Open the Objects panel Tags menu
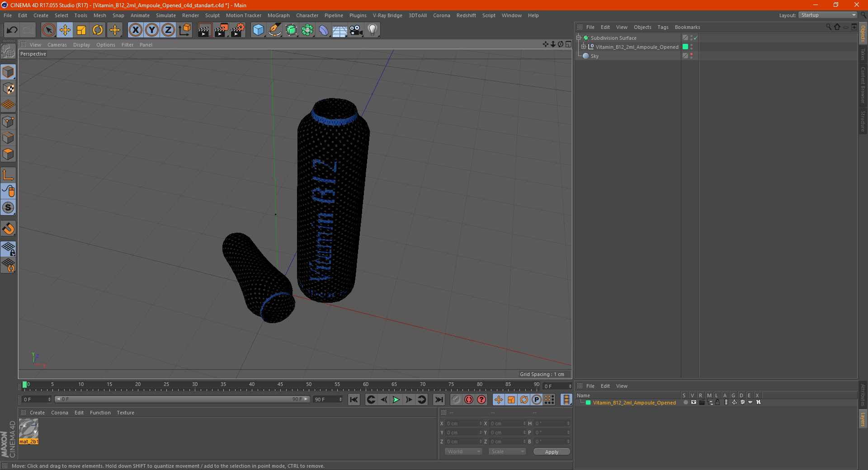 pos(663,27)
